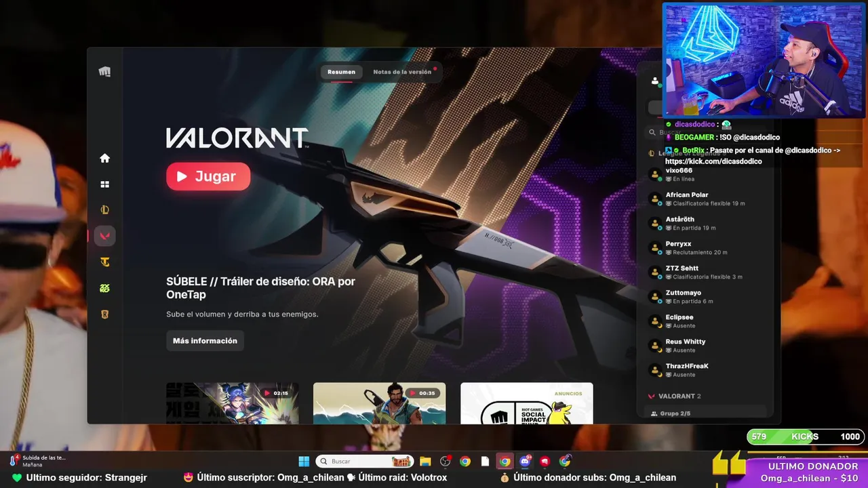The width and height of the screenshot is (868, 488).
Task: Click the profile icon above friends list
Action: [654, 81]
